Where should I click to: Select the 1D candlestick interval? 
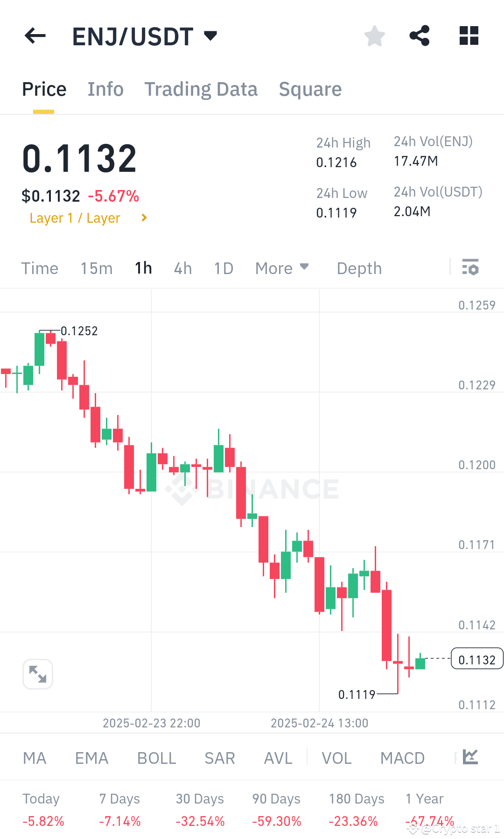(x=223, y=268)
